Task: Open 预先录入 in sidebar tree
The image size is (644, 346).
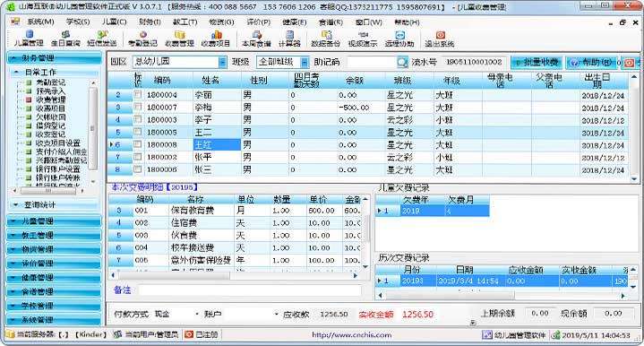Action: click(50, 91)
